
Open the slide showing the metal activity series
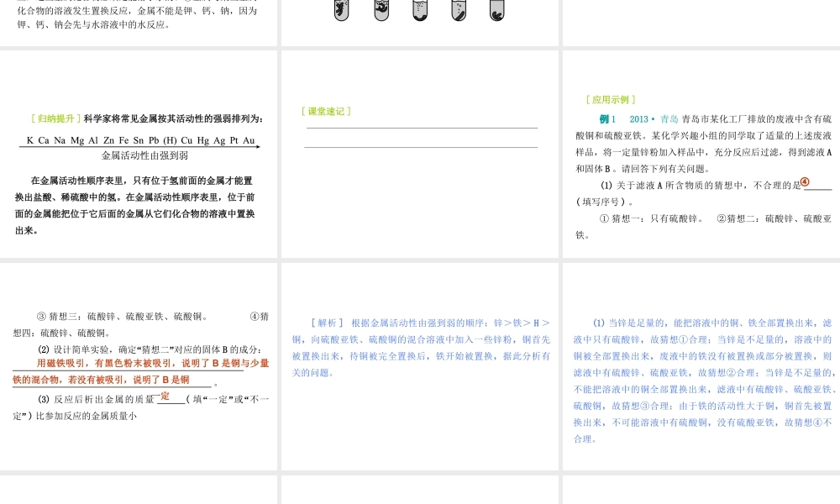[139, 154]
